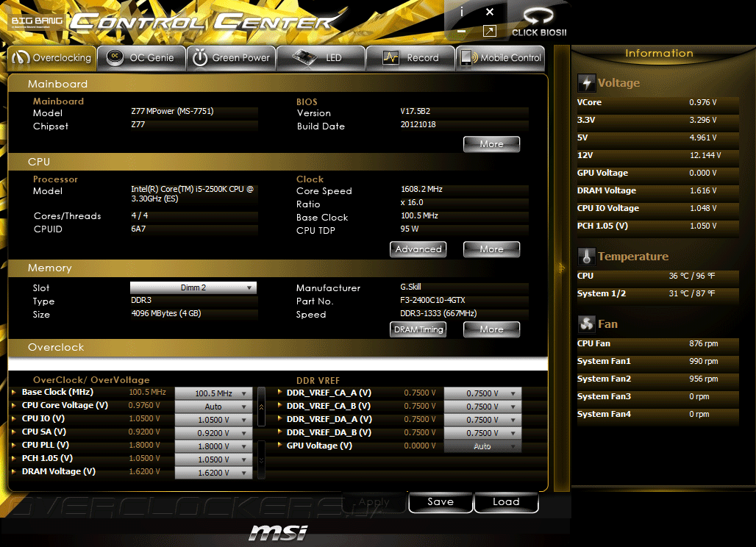Image resolution: width=756 pixels, height=547 pixels.
Task: Expand the CPU IO (V) row arrow
Action: pos(14,419)
